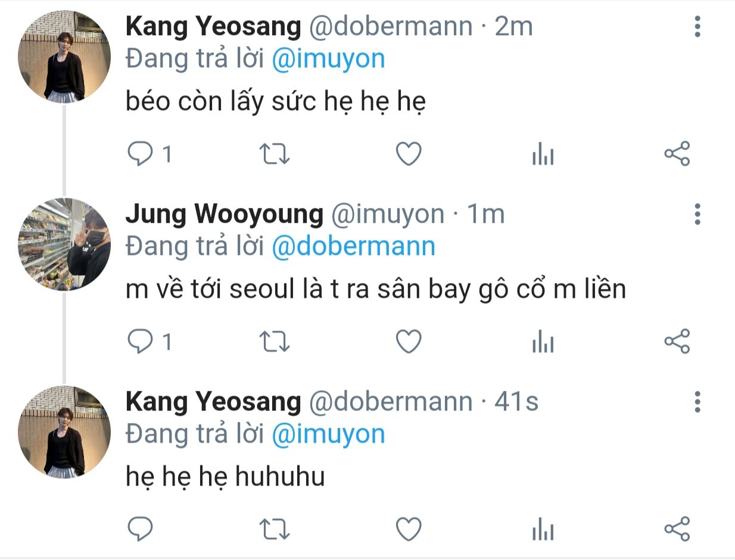Share Jung Wooyoung's tweet
The width and height of the screenshot is (735, 560).
677,341
